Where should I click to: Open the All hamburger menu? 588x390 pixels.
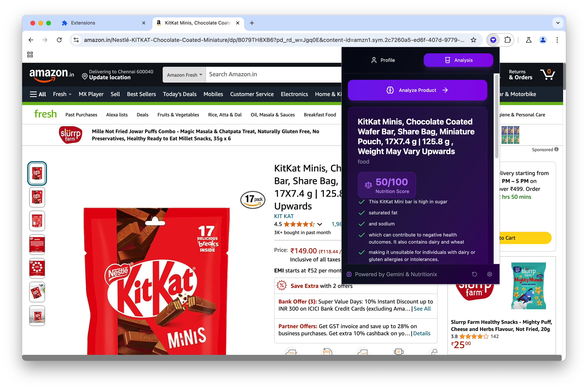38,94
